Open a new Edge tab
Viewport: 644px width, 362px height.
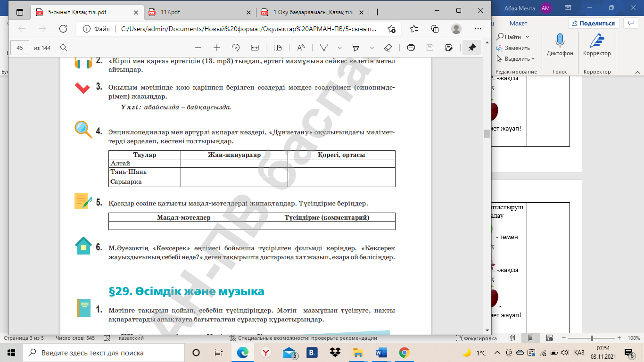click(377, 12)
